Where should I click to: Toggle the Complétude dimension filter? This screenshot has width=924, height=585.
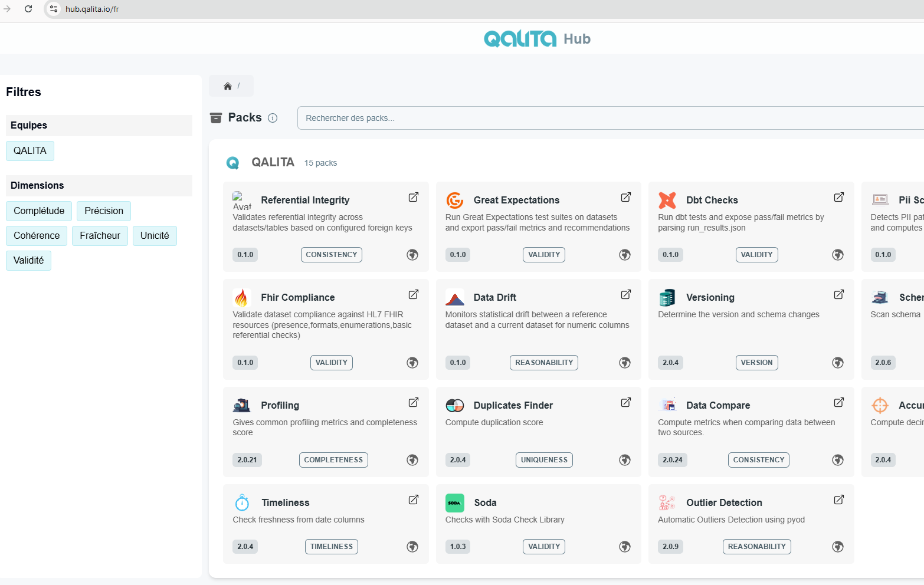pyautogui.click(x=39, y=211)
